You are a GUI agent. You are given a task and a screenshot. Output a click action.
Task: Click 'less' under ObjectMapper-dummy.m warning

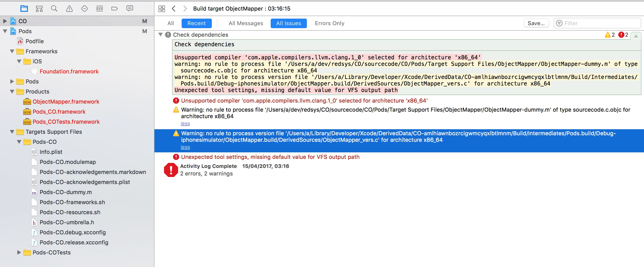(185, 123)
